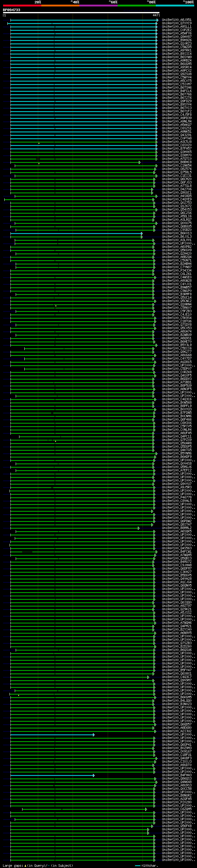Select the UniRef100_A1D815 label
The height and width of the screenshot is (868, 197).
177,362
